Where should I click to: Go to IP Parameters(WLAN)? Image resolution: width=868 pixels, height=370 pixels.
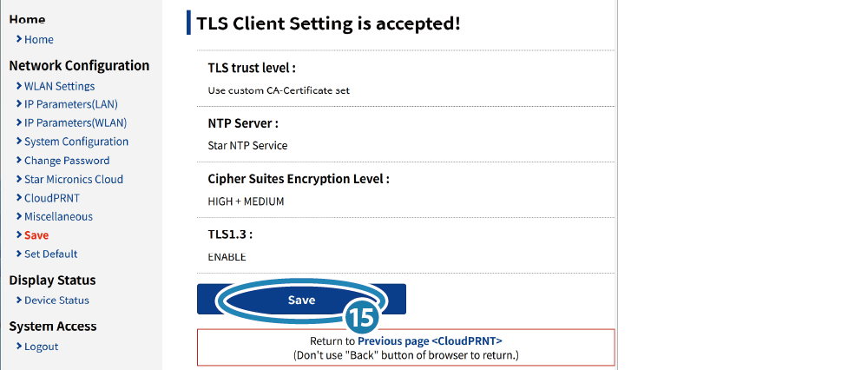[x=76, y=122]
